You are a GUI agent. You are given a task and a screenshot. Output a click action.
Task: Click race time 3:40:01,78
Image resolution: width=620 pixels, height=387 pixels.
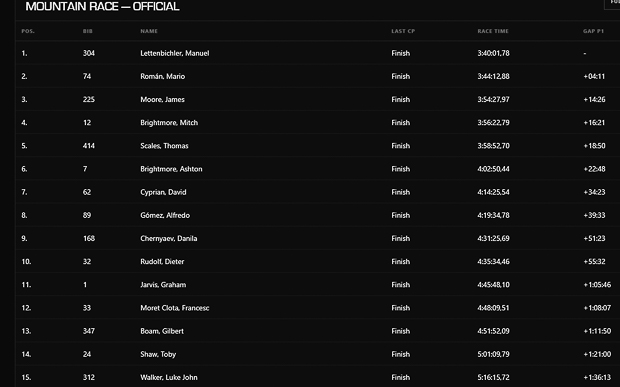[493, 53]
